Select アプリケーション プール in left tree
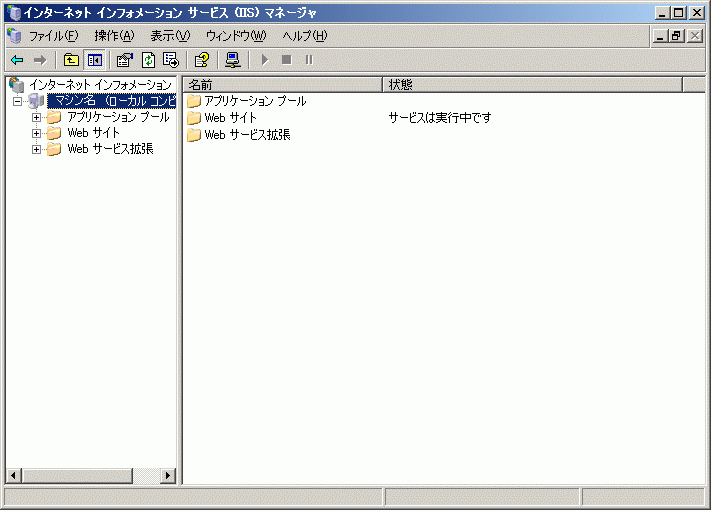The image size is (711, 512). pyautogui.click(x=118, y=117)
